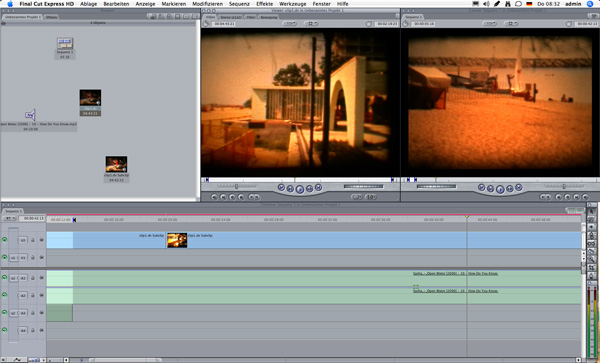Select the How Do You Know mp3 audio icon

(x=30, y=115)
